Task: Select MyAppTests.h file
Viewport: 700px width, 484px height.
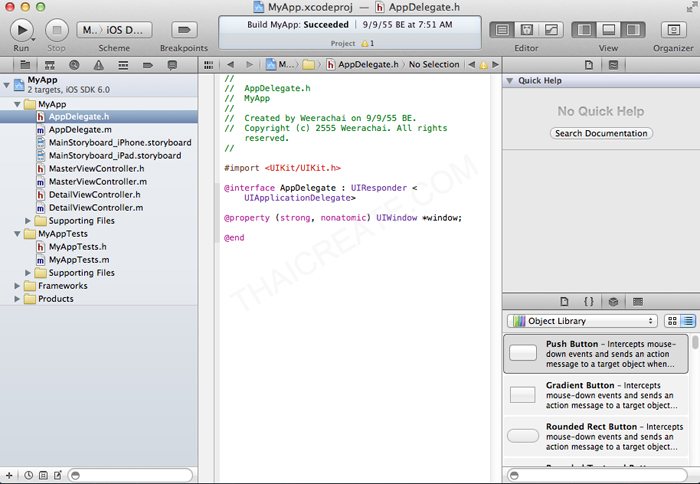Action: pyautogui.click(x=77, y=246)
